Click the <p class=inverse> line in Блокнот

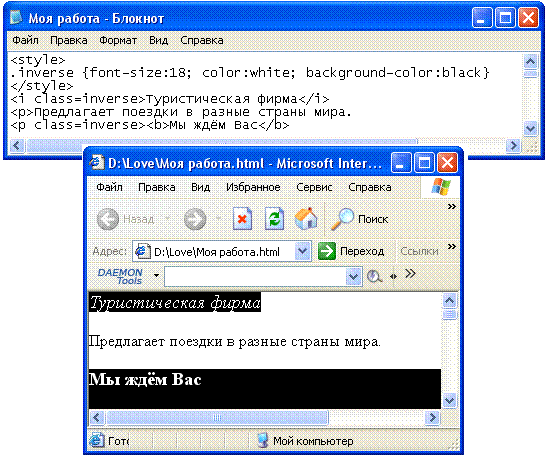tap(150, 125)
